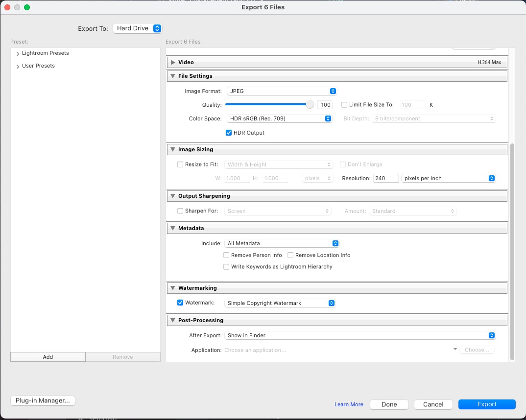526x420 pixels.
Task: Enable Resize to Fit
Action: 180,164
